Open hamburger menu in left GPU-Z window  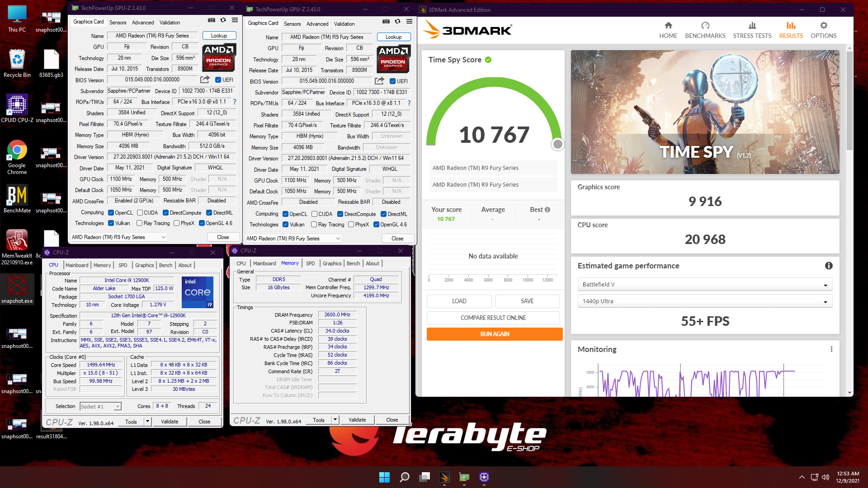point(235,20)
